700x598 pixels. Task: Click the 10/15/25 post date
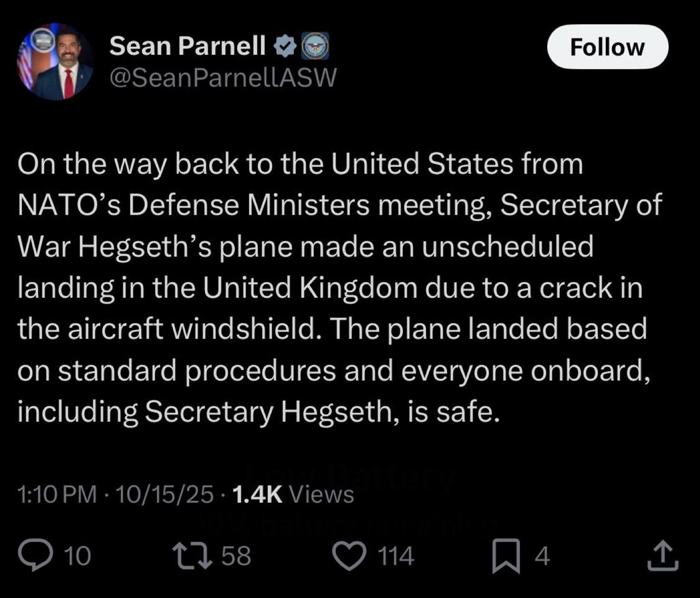[x=164, y=495]
